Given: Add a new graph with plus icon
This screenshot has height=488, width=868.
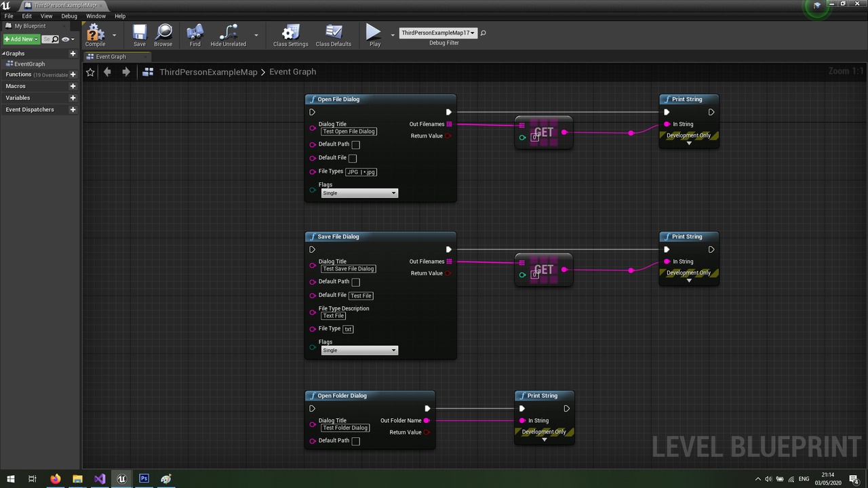Looking at the screenshot, I should click(73, 54).
